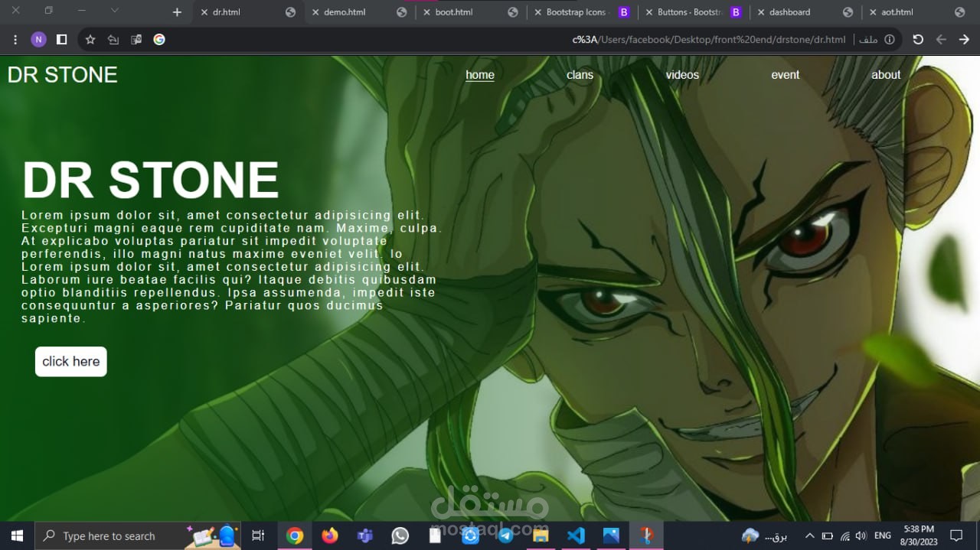Screen dimensions: 980x550
Task: Open the Windows Start menu
Action: pyautogui.click(x=17, y=535)
